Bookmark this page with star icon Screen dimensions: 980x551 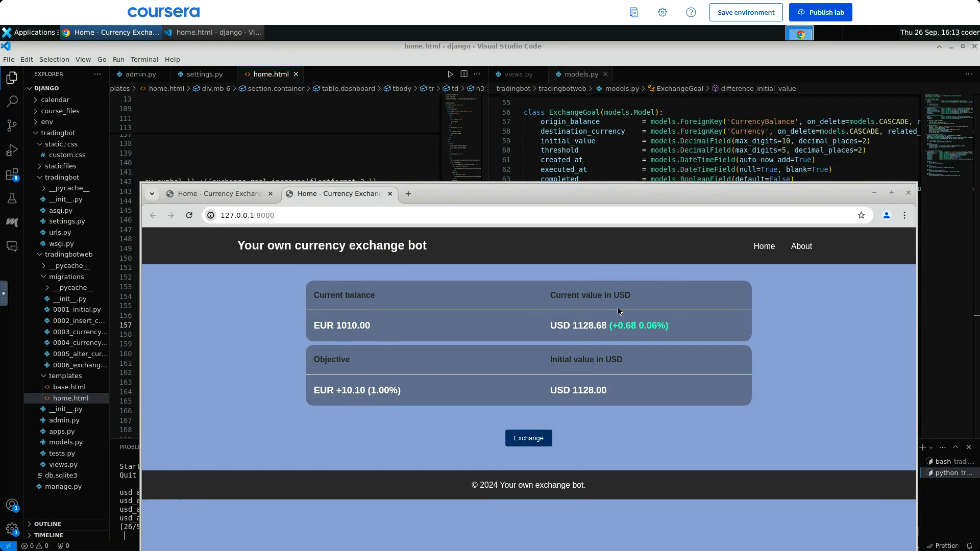pos(861,215)
